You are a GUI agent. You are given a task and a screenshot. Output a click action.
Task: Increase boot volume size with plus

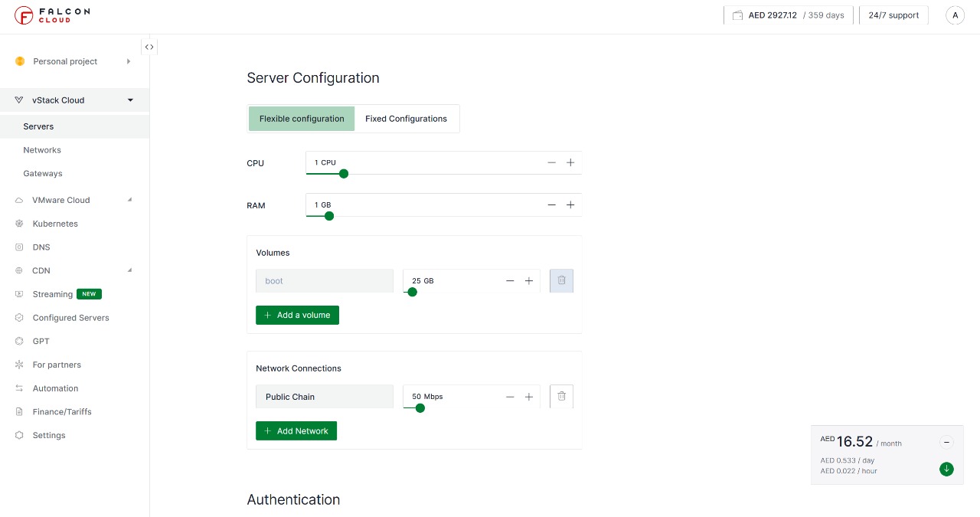[x=528, y=281]
